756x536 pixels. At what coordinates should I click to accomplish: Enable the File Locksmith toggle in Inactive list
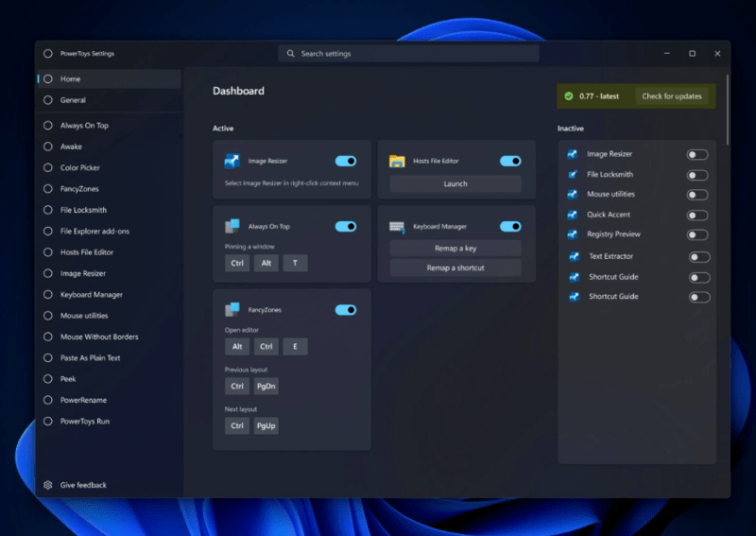[697, 175]
